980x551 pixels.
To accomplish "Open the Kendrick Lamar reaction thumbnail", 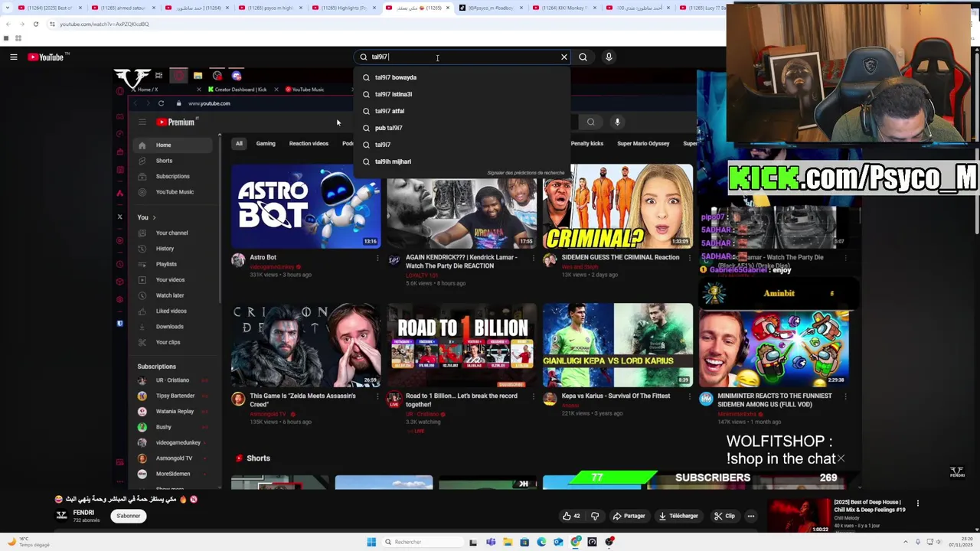I will pos(462,213).
